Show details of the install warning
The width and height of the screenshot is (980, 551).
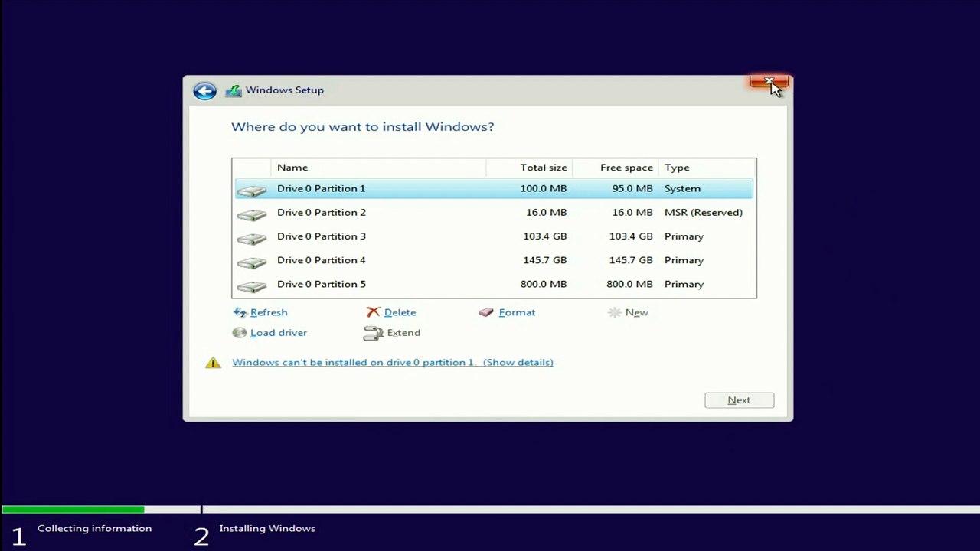[518, 363]
